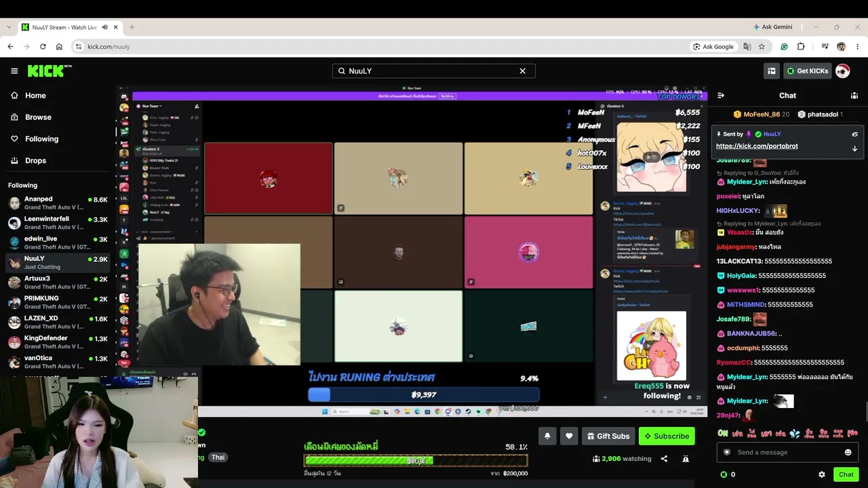Reload the kick.com page

point(43,47)
